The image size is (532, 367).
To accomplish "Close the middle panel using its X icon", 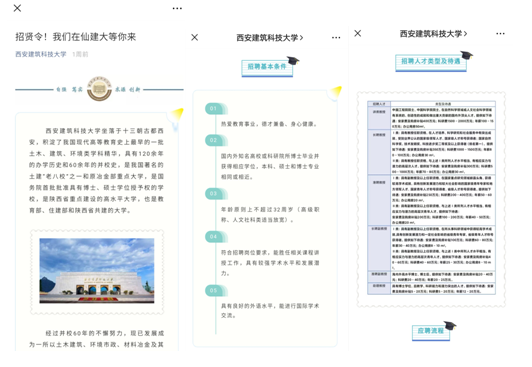I will coord(194,37).
